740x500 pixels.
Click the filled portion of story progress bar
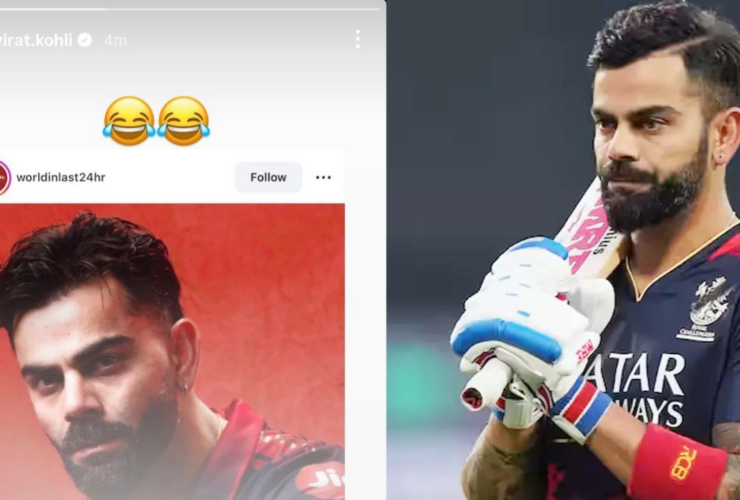click(53, 9)
